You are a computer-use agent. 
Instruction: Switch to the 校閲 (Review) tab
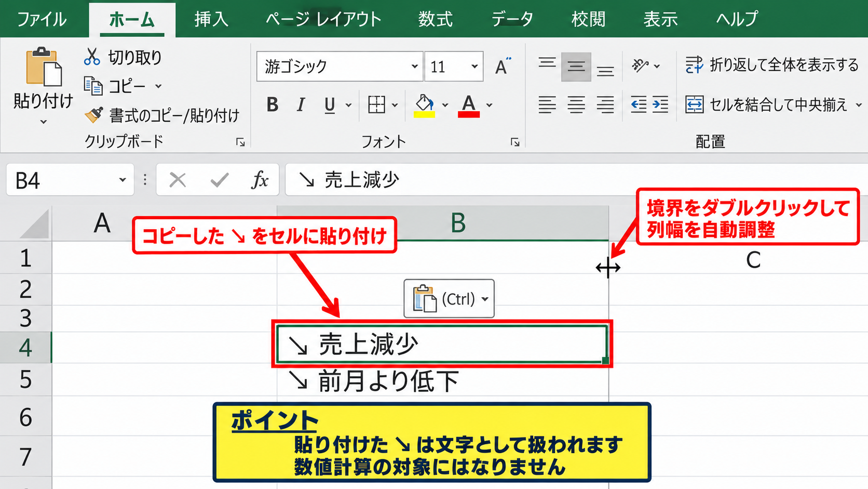[588, 19]
